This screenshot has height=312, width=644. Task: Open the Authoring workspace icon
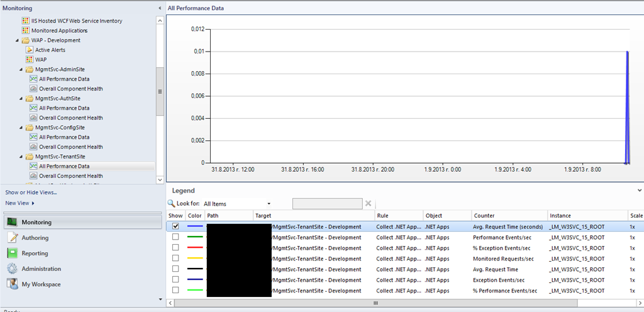12,238
